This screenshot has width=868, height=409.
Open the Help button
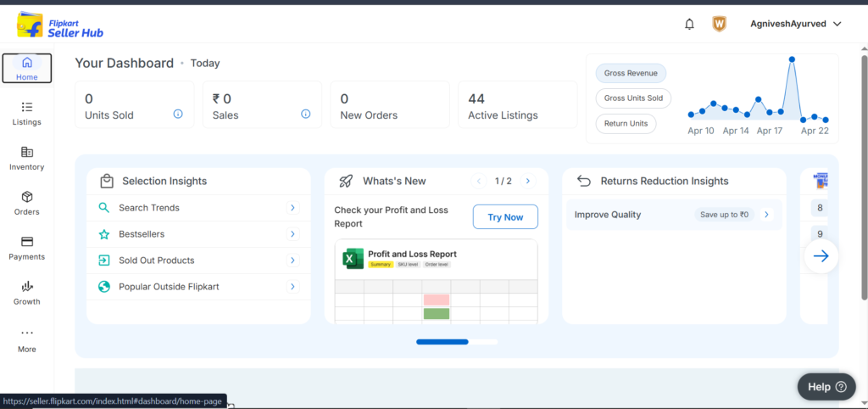tap(826, 387)
